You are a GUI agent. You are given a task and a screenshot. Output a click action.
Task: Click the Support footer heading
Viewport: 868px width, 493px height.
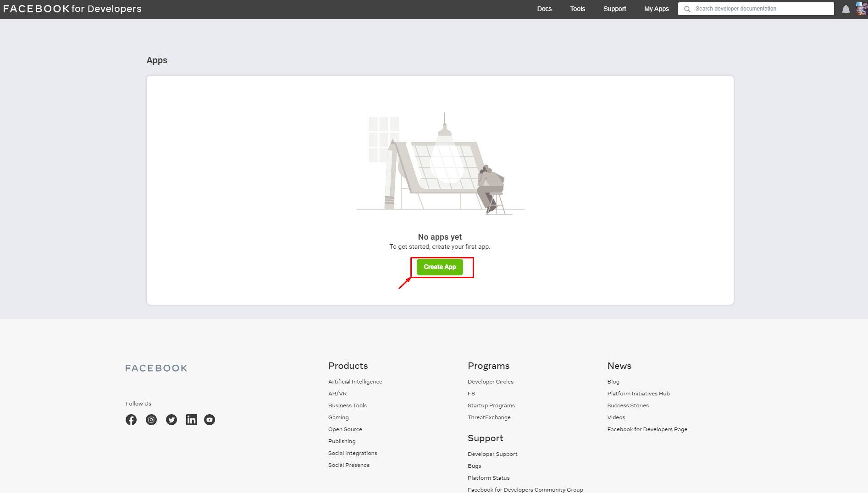click(x=486, y=438)
